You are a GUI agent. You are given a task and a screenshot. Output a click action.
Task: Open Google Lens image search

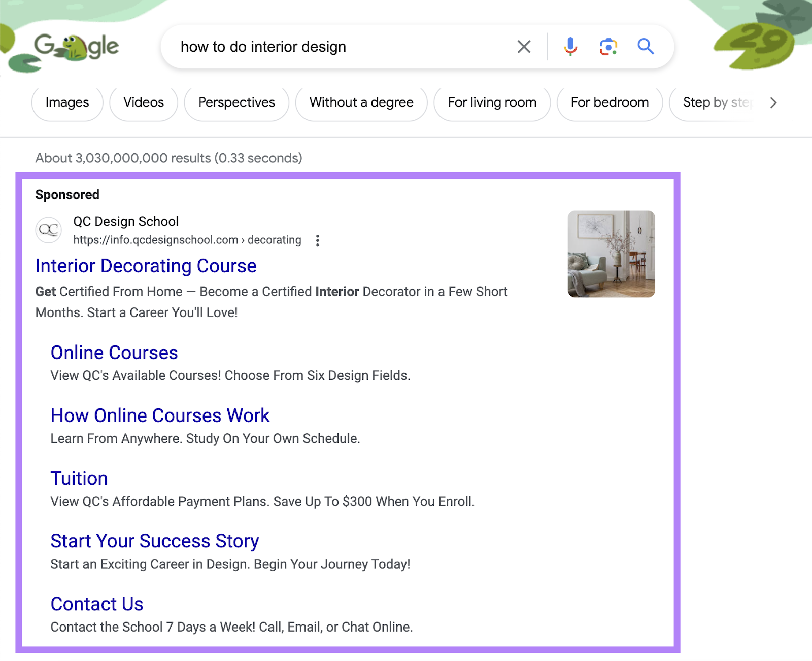tap(608, 47)
